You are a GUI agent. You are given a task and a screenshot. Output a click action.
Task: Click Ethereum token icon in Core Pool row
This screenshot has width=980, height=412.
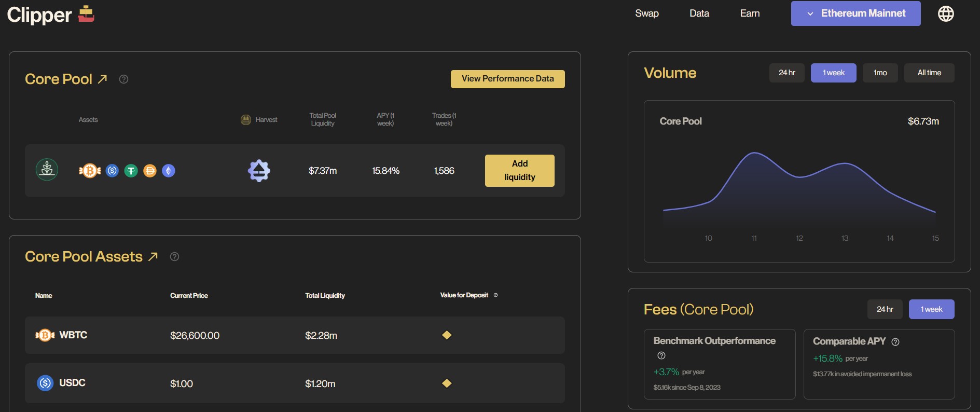(x=169, y=170)
